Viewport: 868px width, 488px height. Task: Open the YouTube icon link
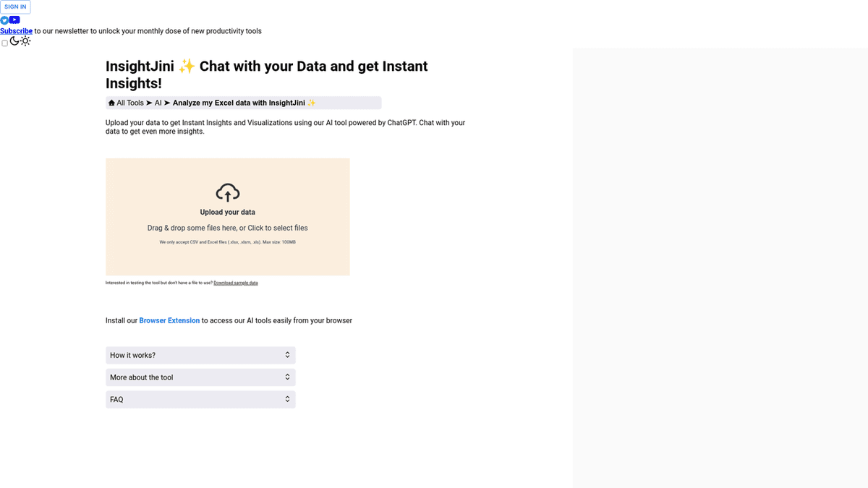pyautogui.click(x=14, y=20)
